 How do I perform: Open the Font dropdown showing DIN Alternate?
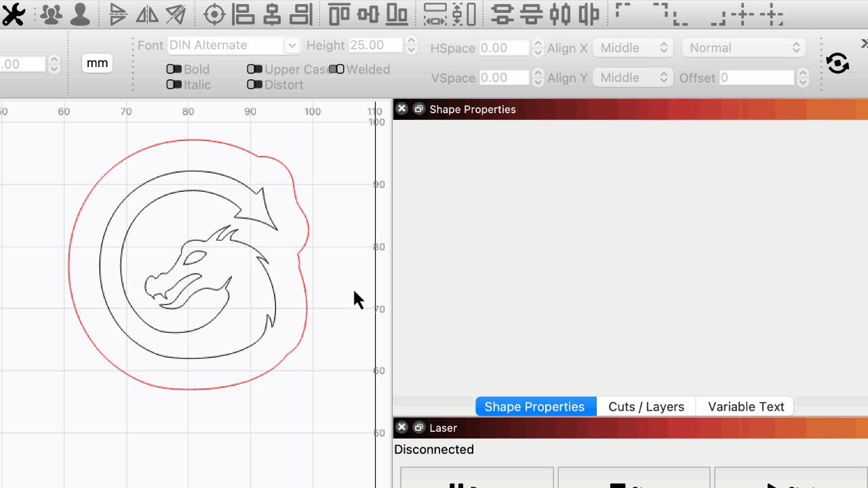(233, 45)
